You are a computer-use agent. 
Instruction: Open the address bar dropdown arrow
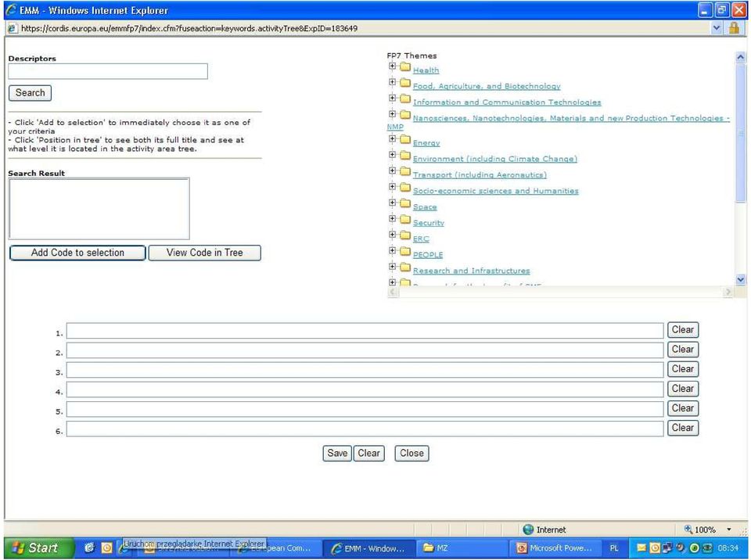point(716,28)
